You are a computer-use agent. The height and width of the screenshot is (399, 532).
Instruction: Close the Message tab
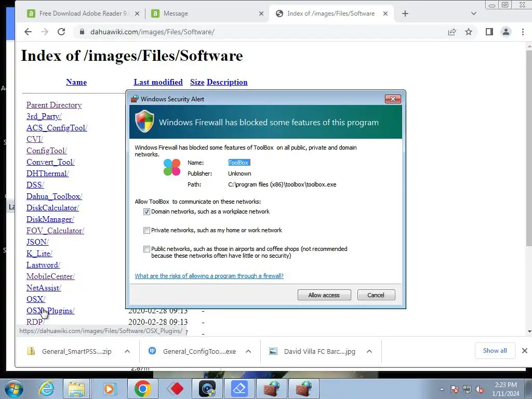[x=261, y=14]
